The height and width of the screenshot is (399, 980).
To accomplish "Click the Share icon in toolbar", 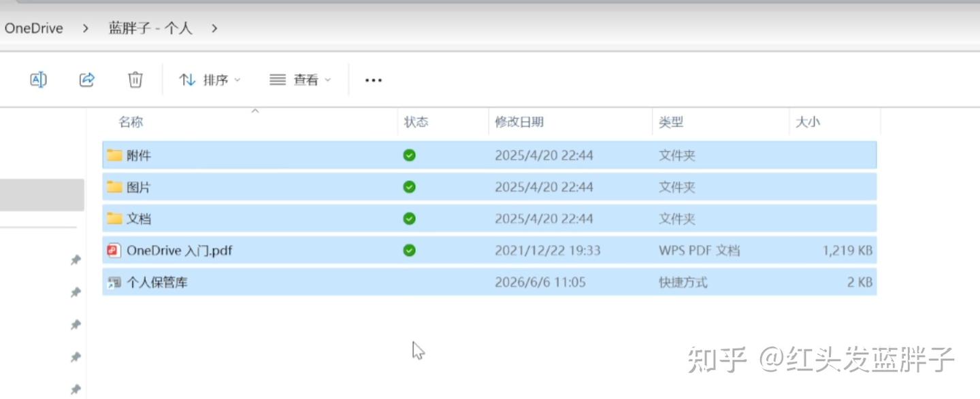I will (x=86, y=80).
